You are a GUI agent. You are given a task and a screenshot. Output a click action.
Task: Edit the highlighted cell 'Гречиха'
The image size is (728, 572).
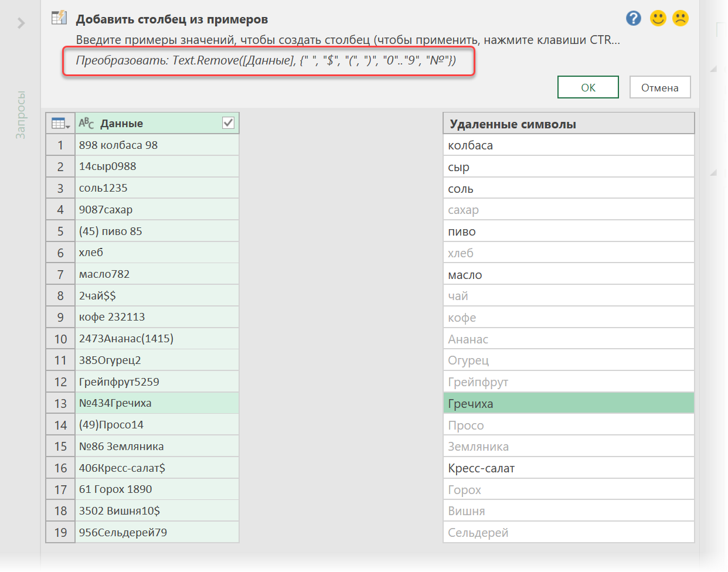coord(569,403)
